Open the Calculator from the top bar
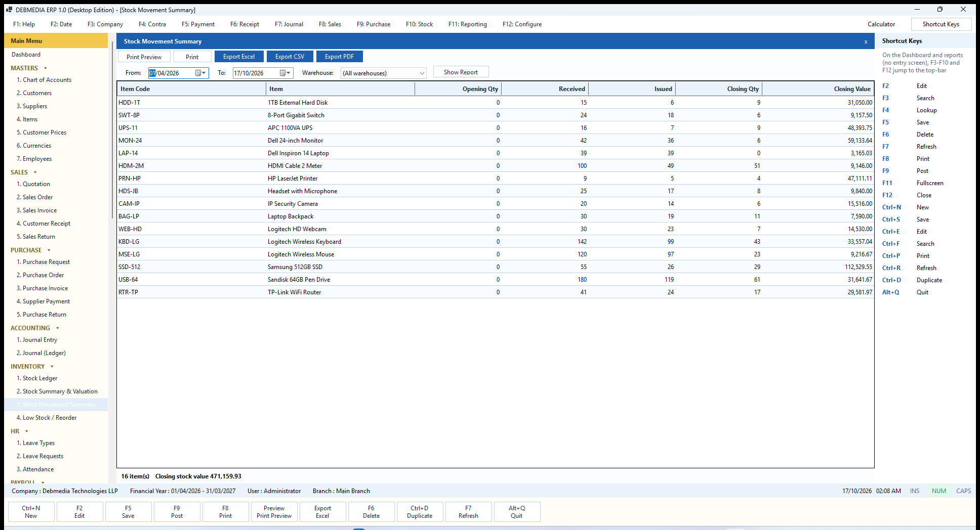 (x=881, y=24)
